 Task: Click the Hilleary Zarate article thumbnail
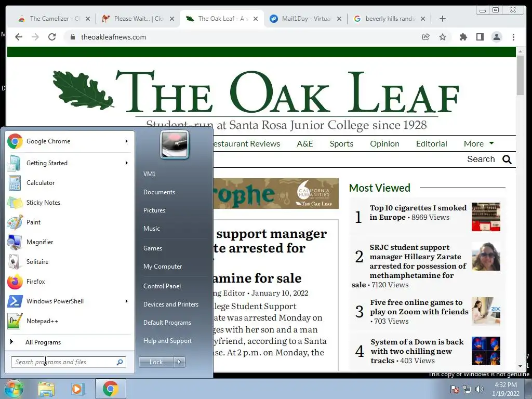(486, 256)
